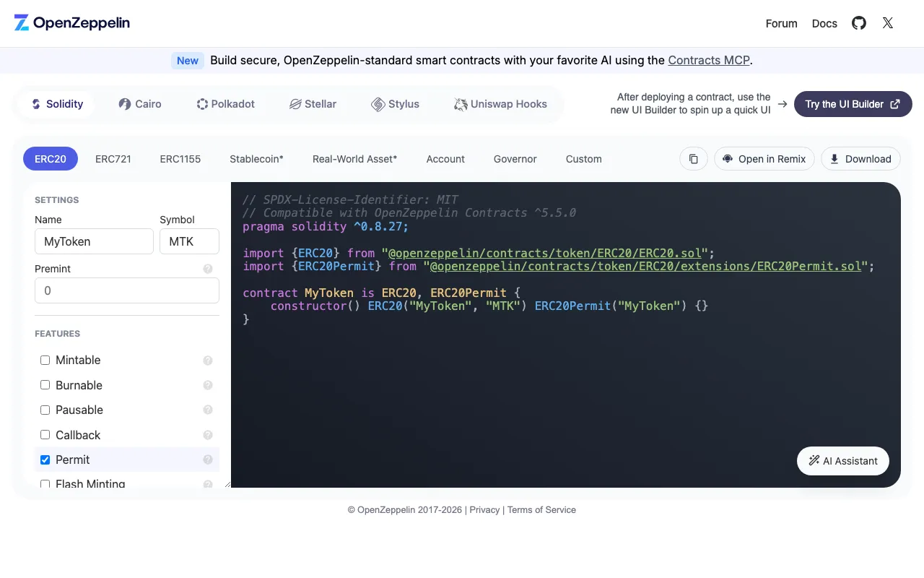Enable the Flash Minting checkbox
The image size is (924, 578).
[x=45, y=484]
